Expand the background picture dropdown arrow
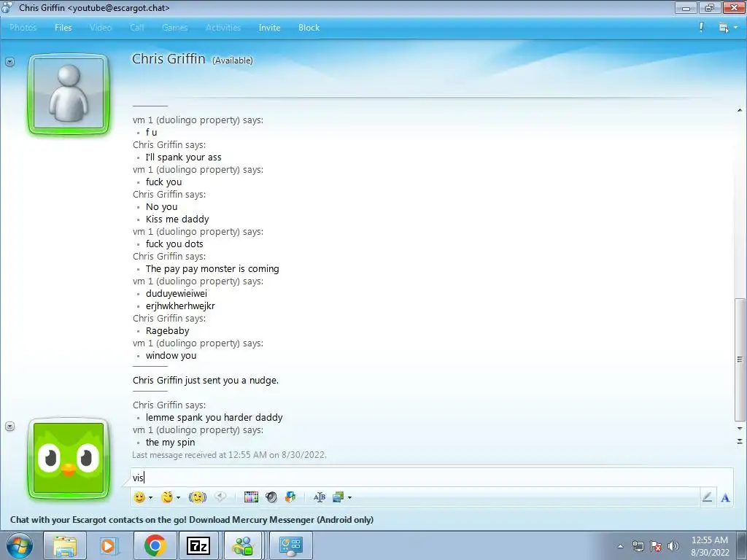Image resolution: width=747 pixels, height=560 pixels. pyautogui.click(x=349, y=497)
